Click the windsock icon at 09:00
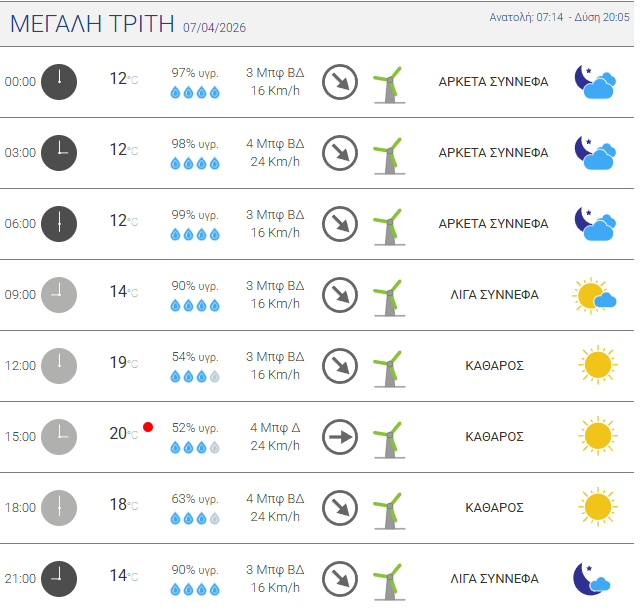The image size is (643, 610). [x=387, y=295]
